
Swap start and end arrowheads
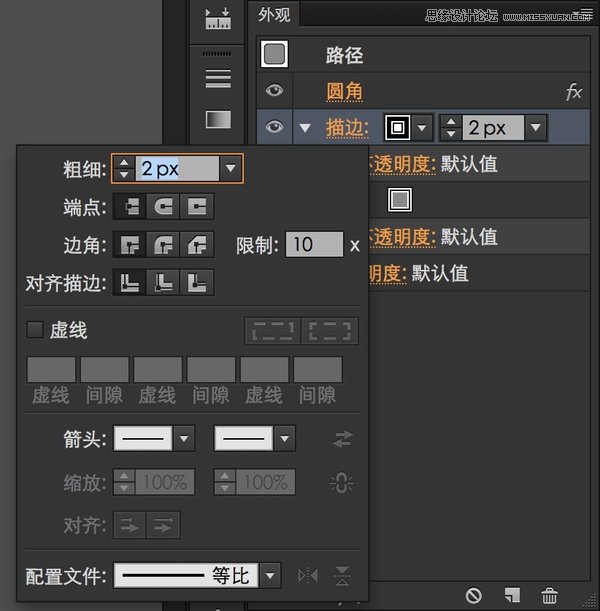tap(343, 439)
